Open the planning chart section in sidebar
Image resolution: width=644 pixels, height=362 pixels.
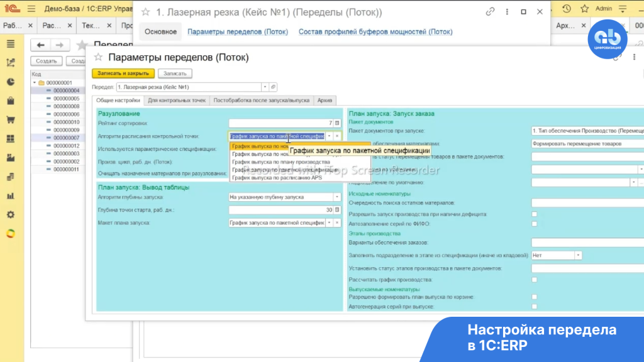11,62
